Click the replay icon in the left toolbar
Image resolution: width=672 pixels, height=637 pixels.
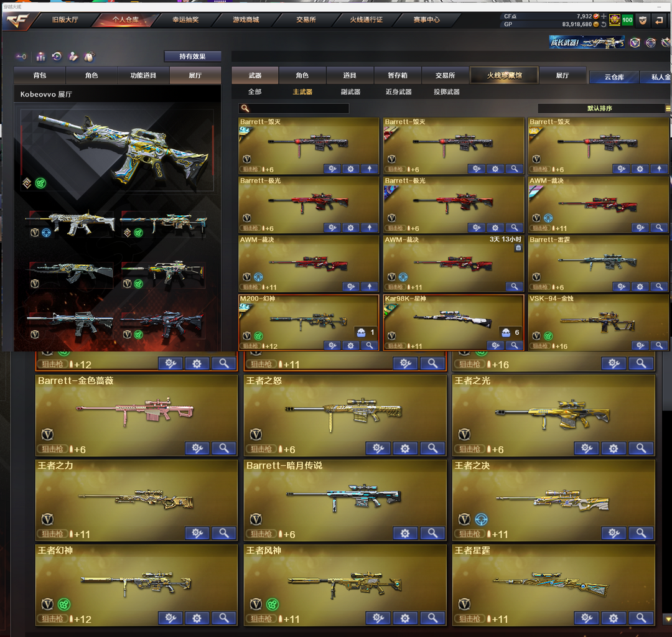[57, 57]
